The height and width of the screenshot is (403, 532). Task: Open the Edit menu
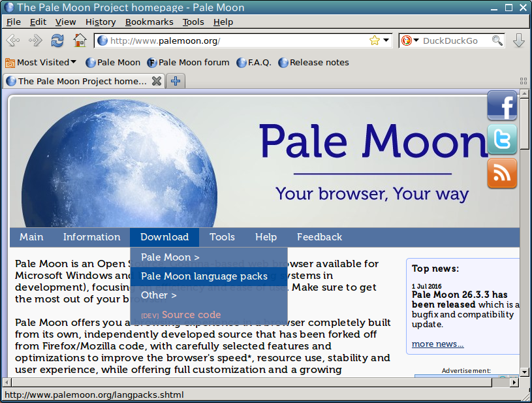pyautogui.click(x=38, y=22)
